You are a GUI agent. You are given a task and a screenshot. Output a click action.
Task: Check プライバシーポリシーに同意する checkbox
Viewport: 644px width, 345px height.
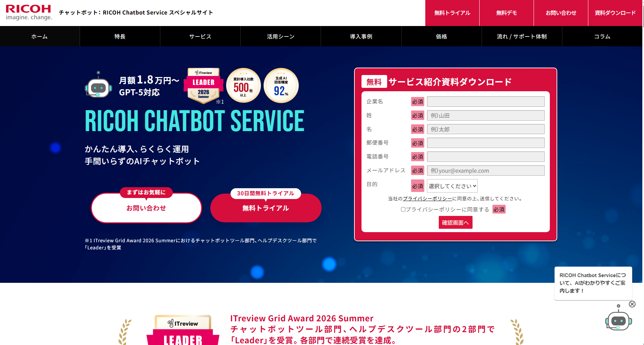click(403, 210)
